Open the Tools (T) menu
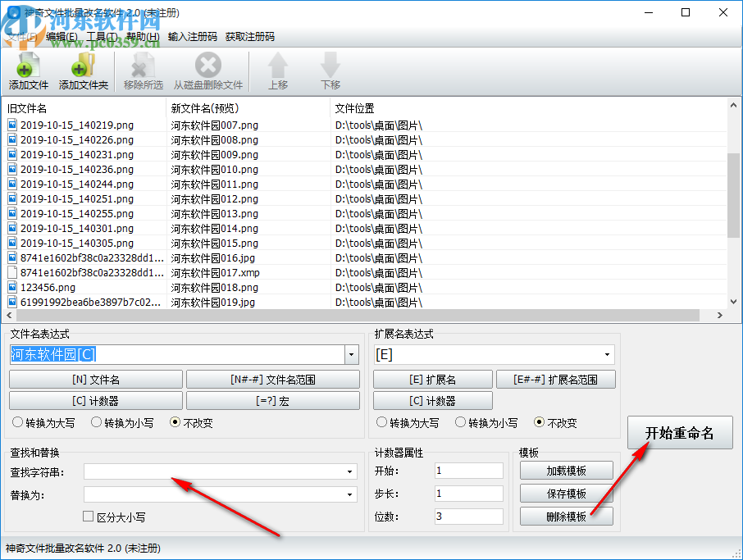743x560 pixels. pyautogui.click(x=103, y=36)
